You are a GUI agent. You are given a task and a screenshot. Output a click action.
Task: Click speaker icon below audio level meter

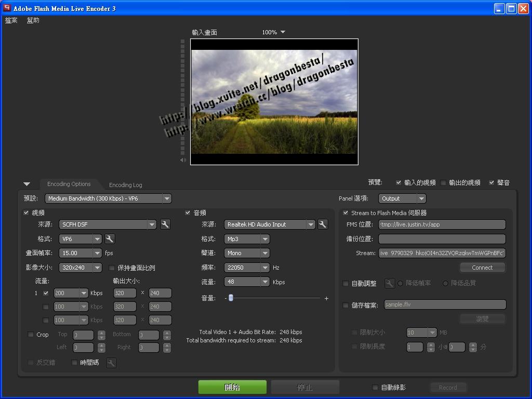pyautogui.click(x=183, y=160)
